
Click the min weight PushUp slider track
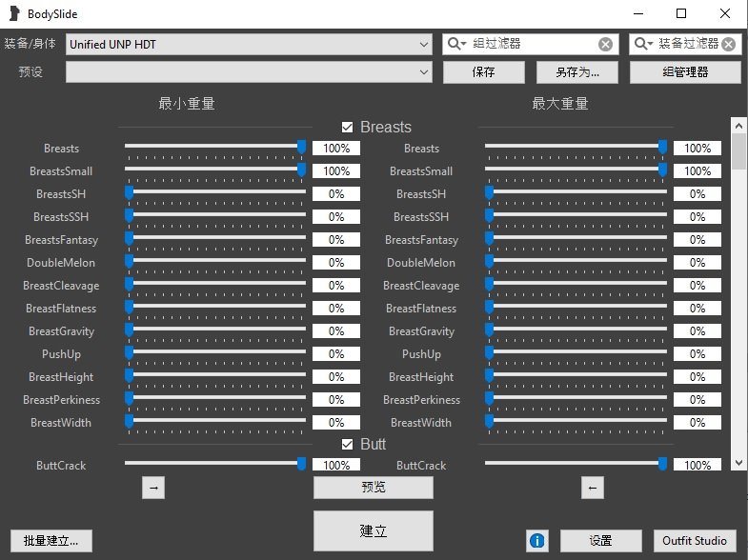(215, 351)
